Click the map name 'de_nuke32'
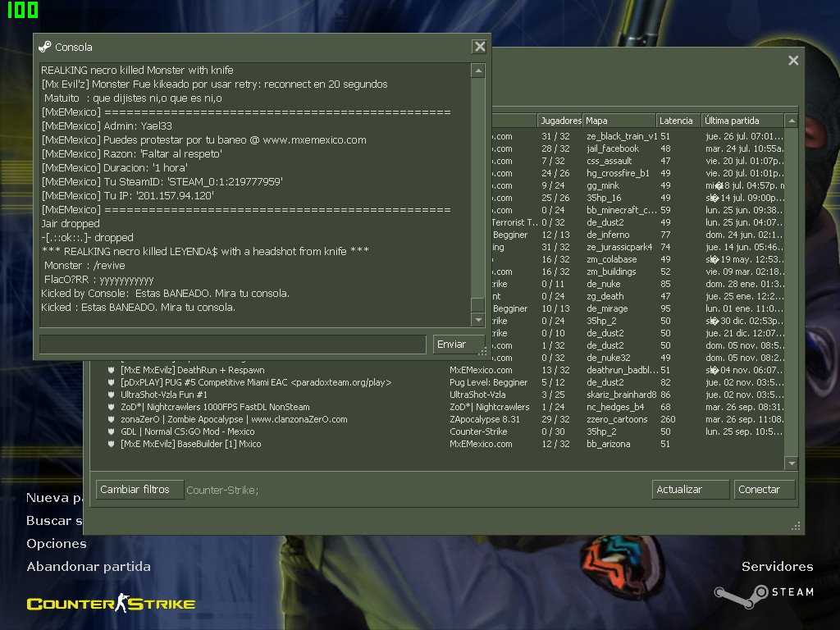840x630 pixels. click(x=609, y=358)
